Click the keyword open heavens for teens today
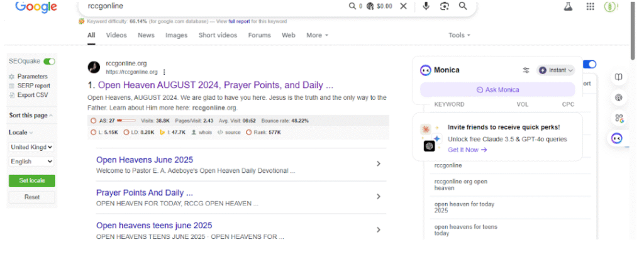Viewport: 644px width, 264px height. click(x=466, y=230)
